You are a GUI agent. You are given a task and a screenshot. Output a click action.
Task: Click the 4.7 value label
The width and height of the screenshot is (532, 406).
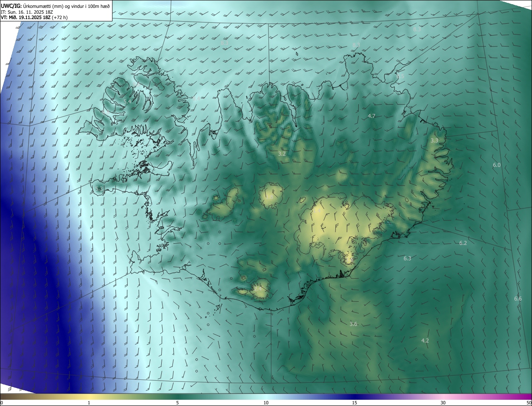click(372, 116)
